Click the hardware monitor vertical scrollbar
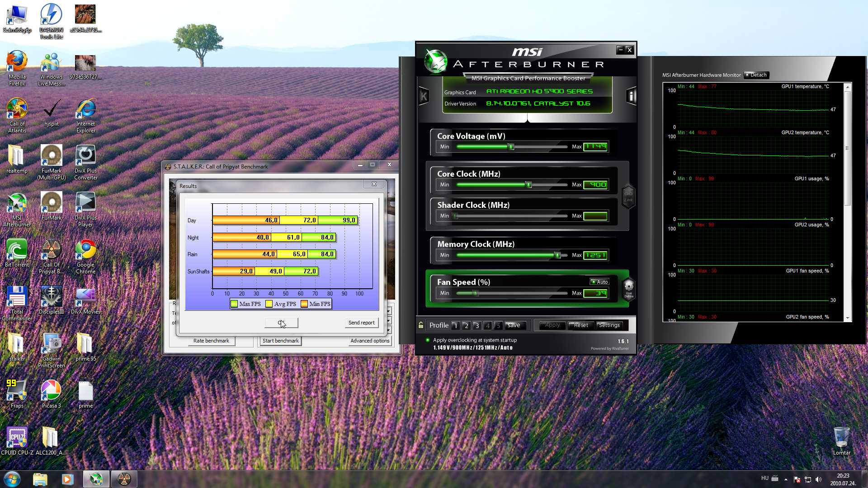This screenshot has width=868, height=488. coord(848,149)
